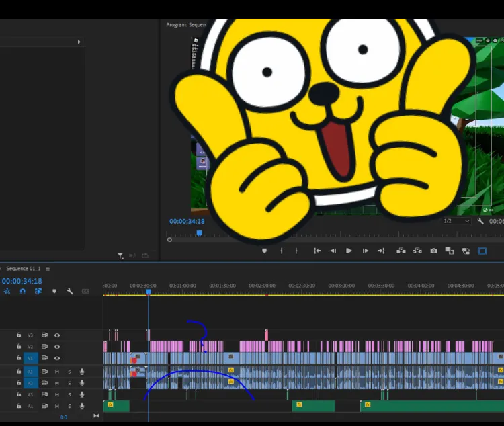Click the timeline playhead marker
This screenshot has height=426, width=504.
[x=149, y=292]
